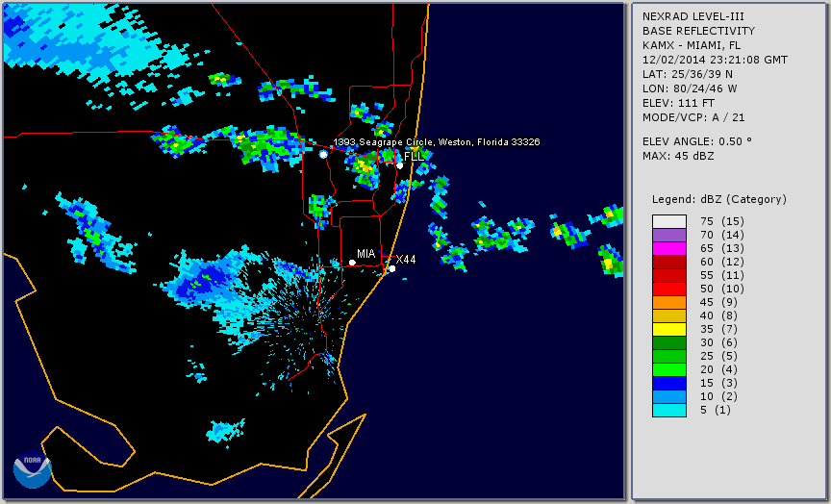
Task: Select the 75 dBZ white legend swatch
Action: [x=669, y=221]
